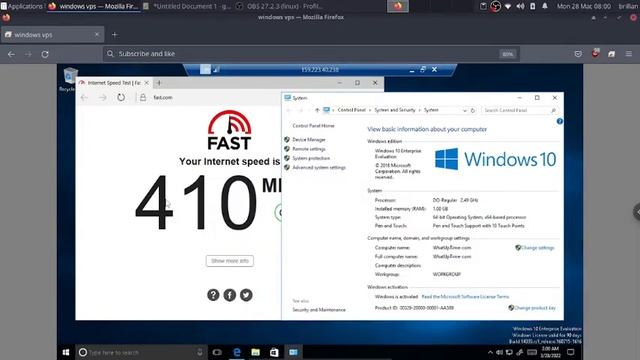Click the Type here to search box

[141, 352]
